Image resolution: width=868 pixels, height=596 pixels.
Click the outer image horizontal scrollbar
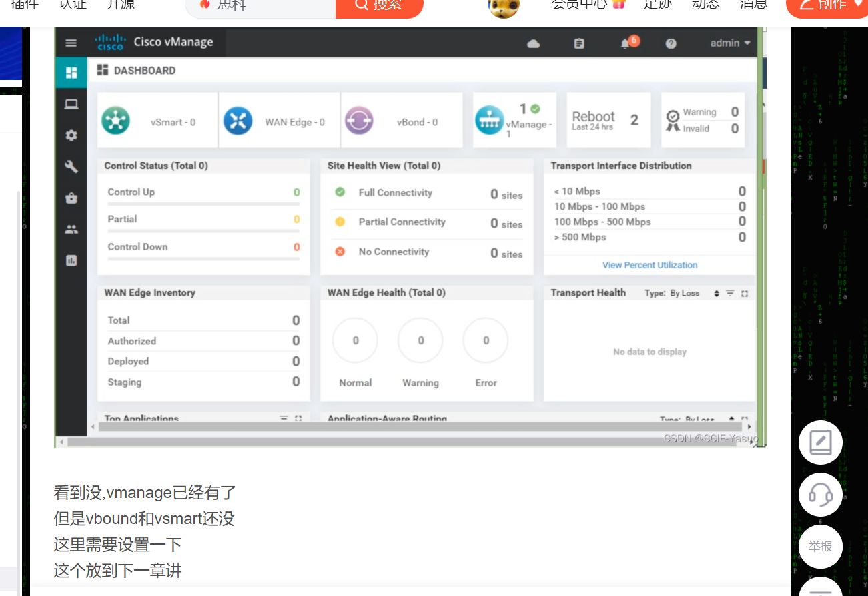pyautogui.click(x=402, y=442)
